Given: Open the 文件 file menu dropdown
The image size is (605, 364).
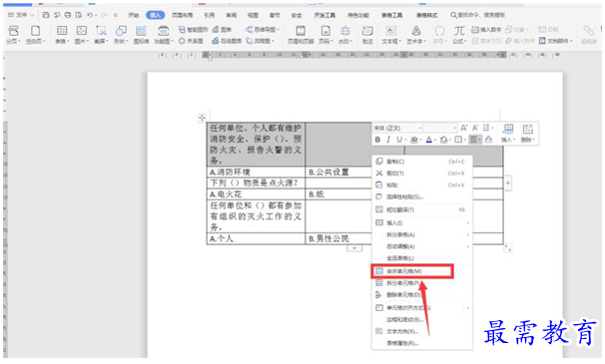Looking at the screenshot, I should pyautogui.click(x=21, y=15).
